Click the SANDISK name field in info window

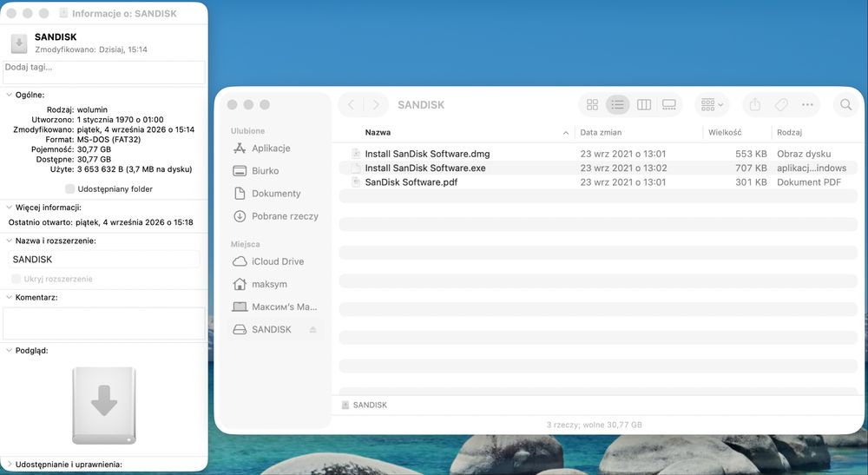tap(103, 259)
